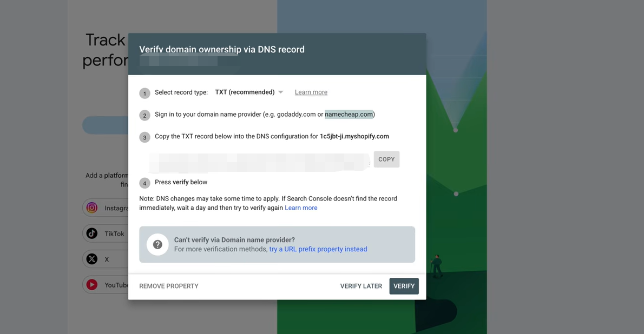Click the 'Press verify below' step text

pos(181,182)
